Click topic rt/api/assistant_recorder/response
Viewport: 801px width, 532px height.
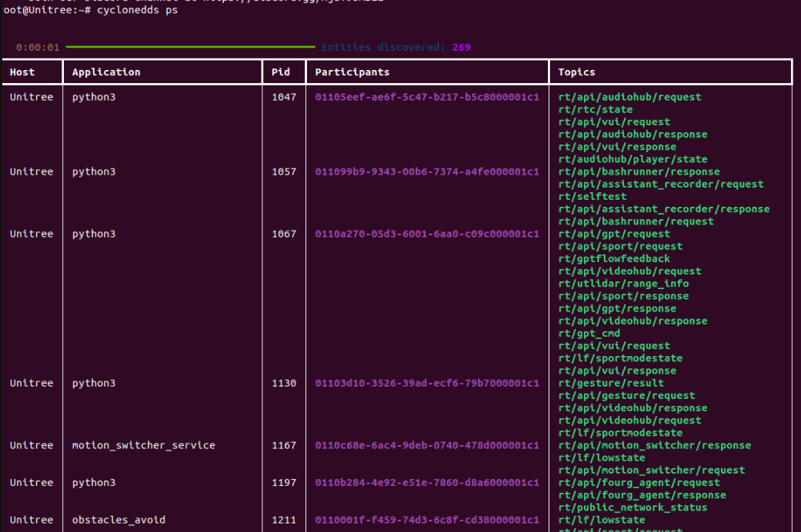pos(663,209)
